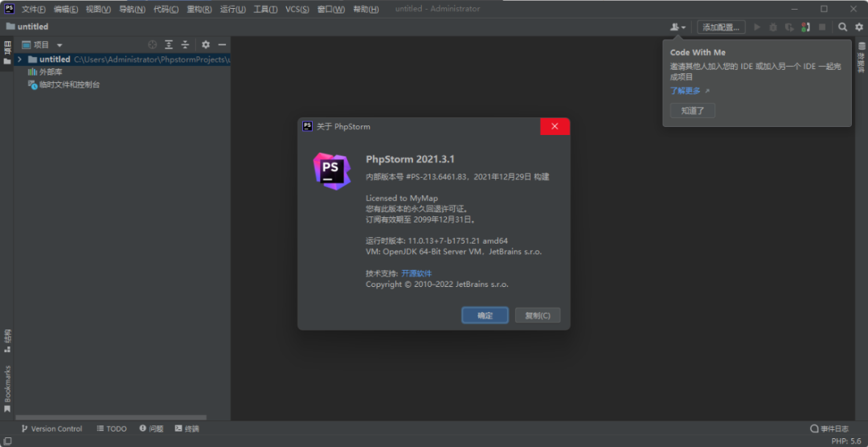Open IDE settings gear in top-right toolbar
This screenshot has height=447, width=868.
858,27
